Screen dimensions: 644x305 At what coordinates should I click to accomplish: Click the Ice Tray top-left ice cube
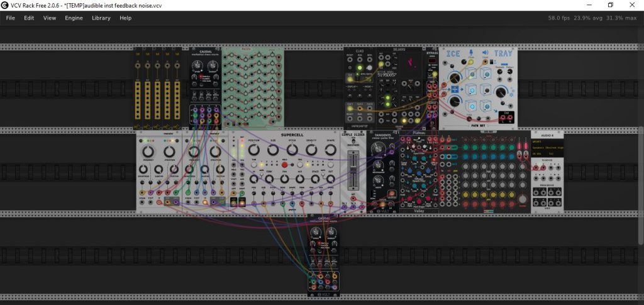(471, 75)
